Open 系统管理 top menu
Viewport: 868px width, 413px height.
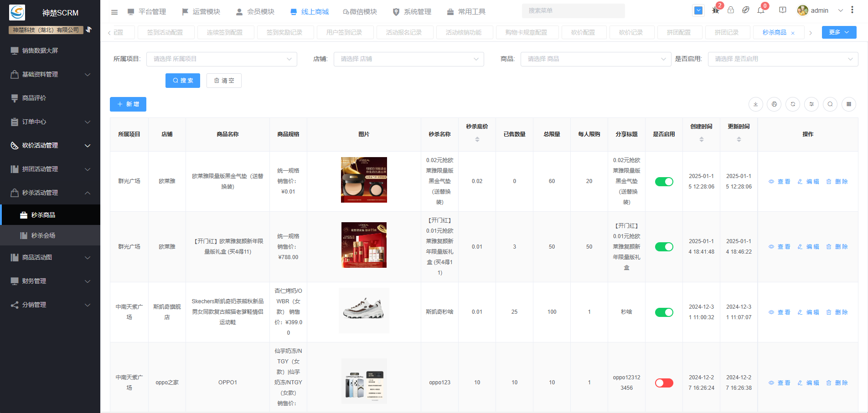pos(412,12)
